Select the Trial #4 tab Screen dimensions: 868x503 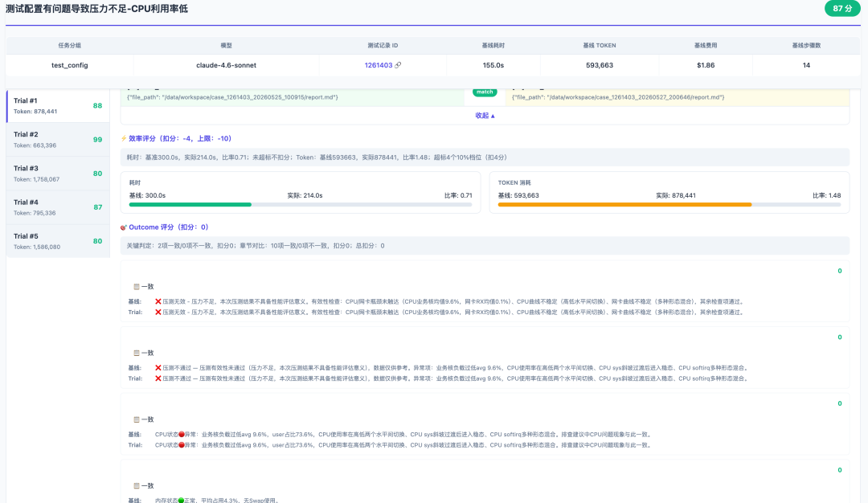[58, 207]
